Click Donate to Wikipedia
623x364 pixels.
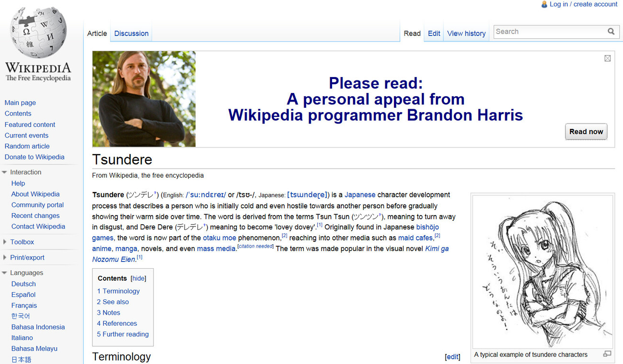(35, 157)
